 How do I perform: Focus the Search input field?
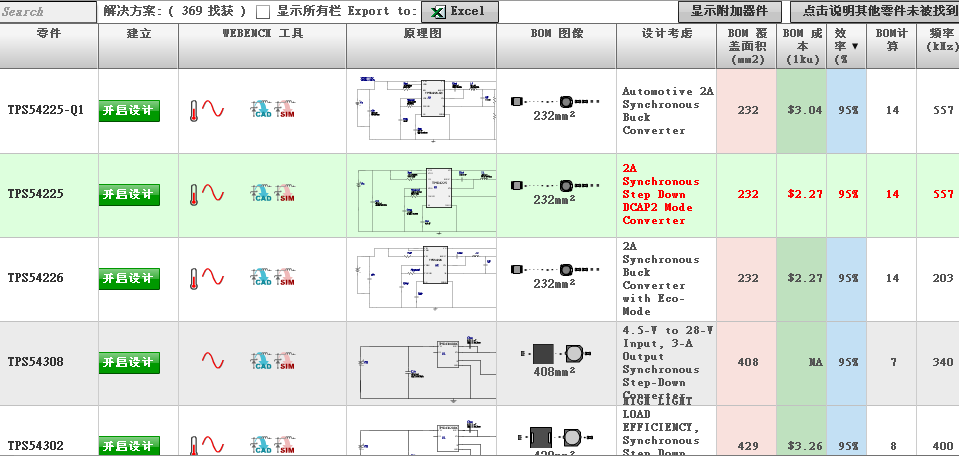click(49, 12)
